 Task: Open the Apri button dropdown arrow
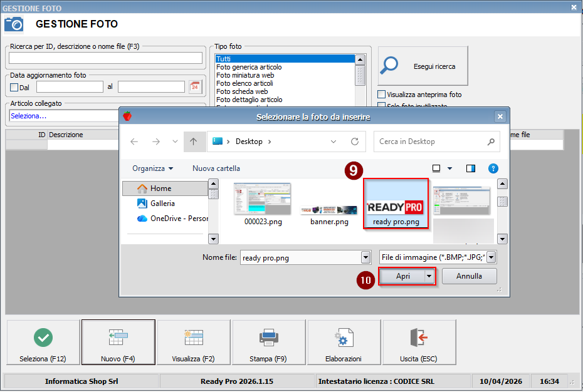(429, 276)
